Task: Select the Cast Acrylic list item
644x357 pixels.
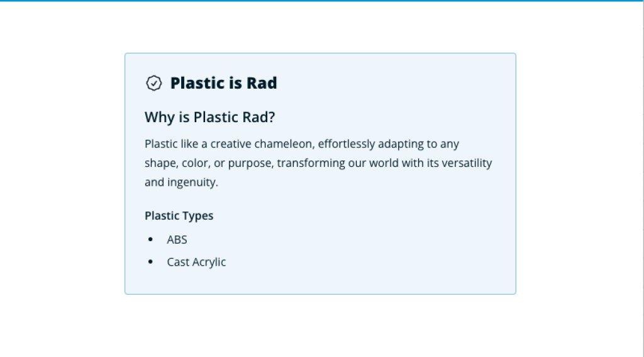Action: 196,262
